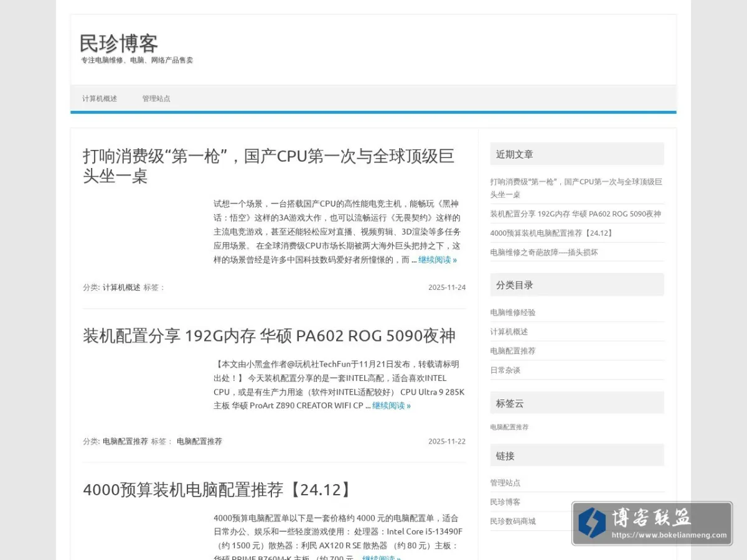Open the 管理站点 navigation menu item
The image size is (747, 560).
(156, 98)
